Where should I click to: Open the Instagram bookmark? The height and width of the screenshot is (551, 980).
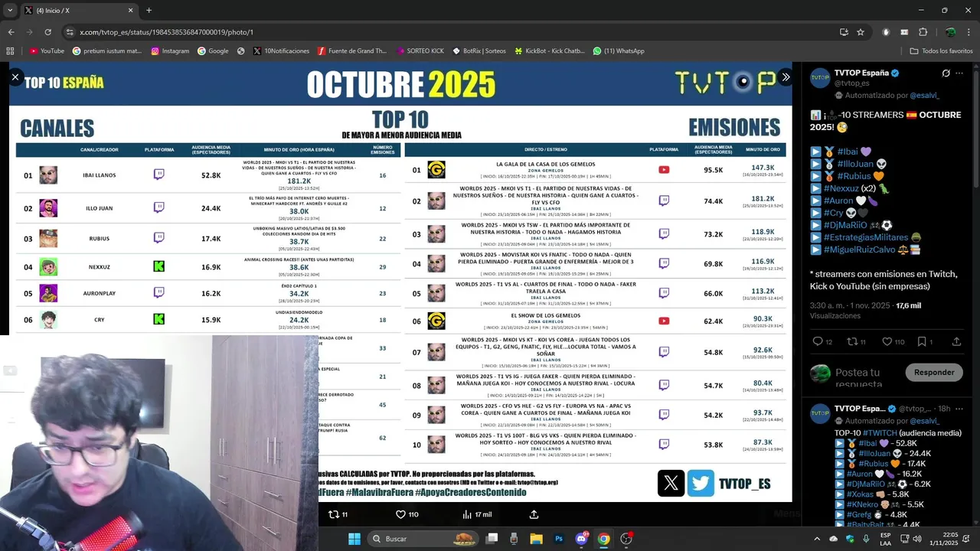(x=170, y=51)
